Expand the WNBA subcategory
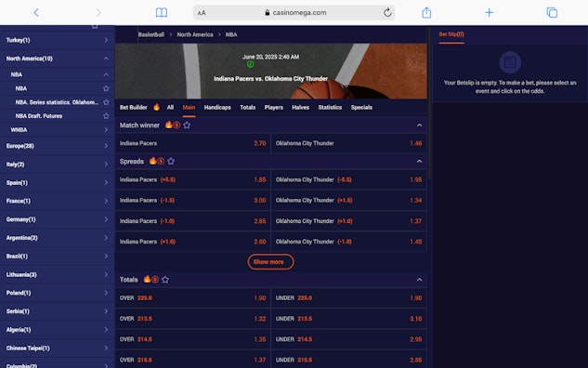Viewport: 588px width, 368px height. (x=58, y=130)
